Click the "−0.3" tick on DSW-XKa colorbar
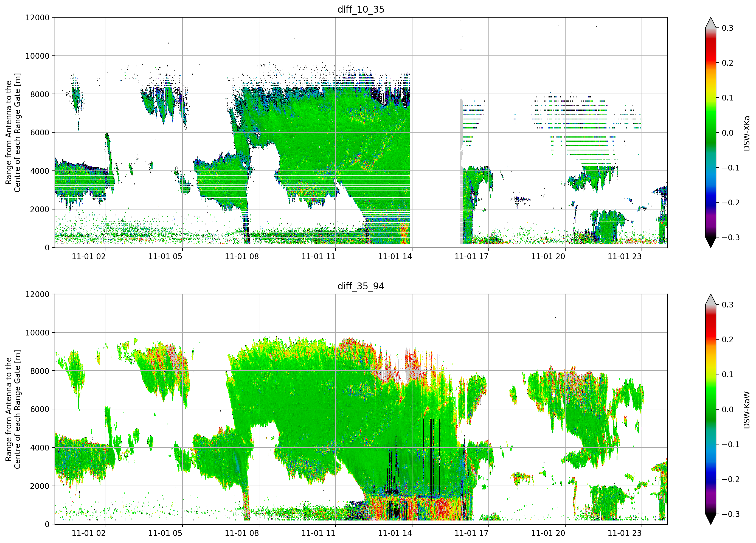 coord(731,237)
